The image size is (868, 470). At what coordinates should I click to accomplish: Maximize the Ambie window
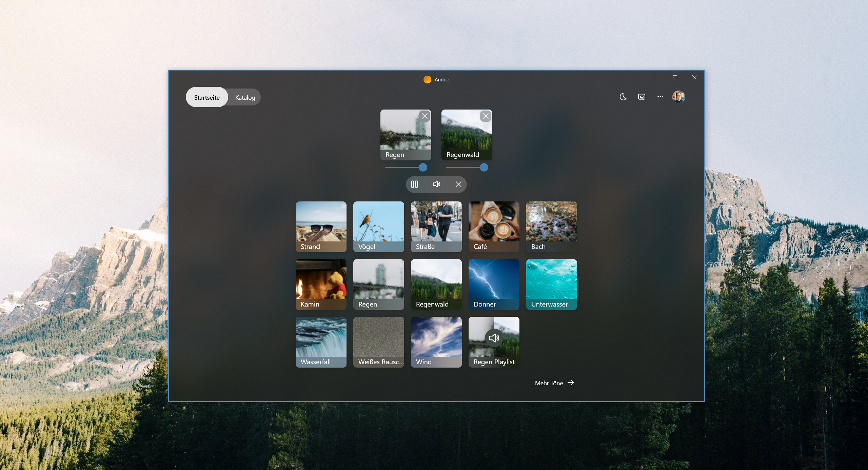tap(675, 77)
